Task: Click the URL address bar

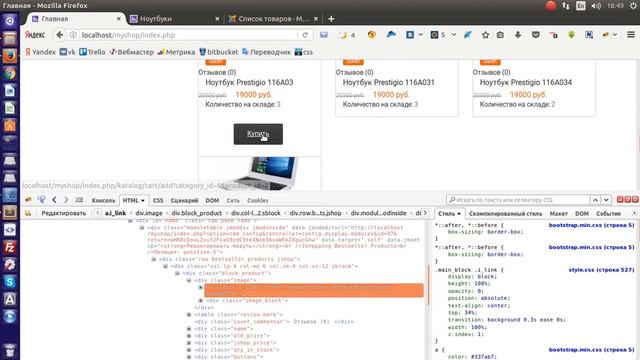Action: click(x=188, y=35)
